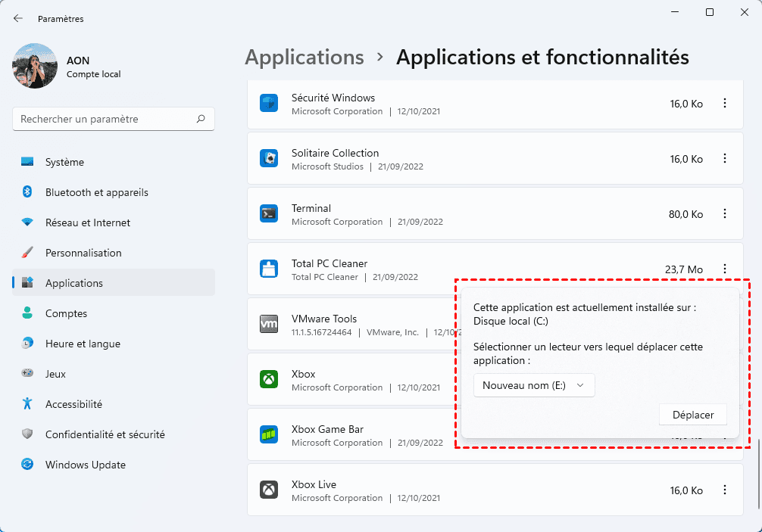Click the back arrow in title bar
Viewport: 762px width, 532px height.
pyautogui.click(x=18, y=18)
